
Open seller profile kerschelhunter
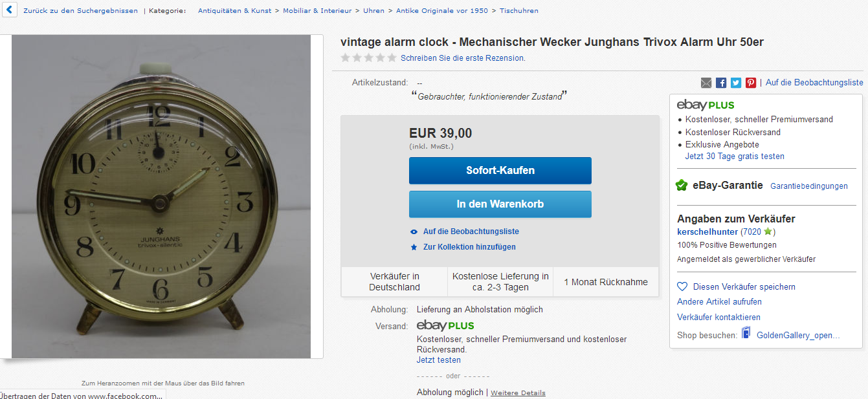coord(707,232)
